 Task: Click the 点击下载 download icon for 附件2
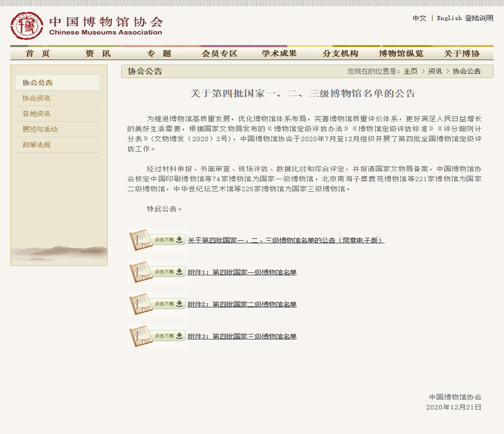168,304
